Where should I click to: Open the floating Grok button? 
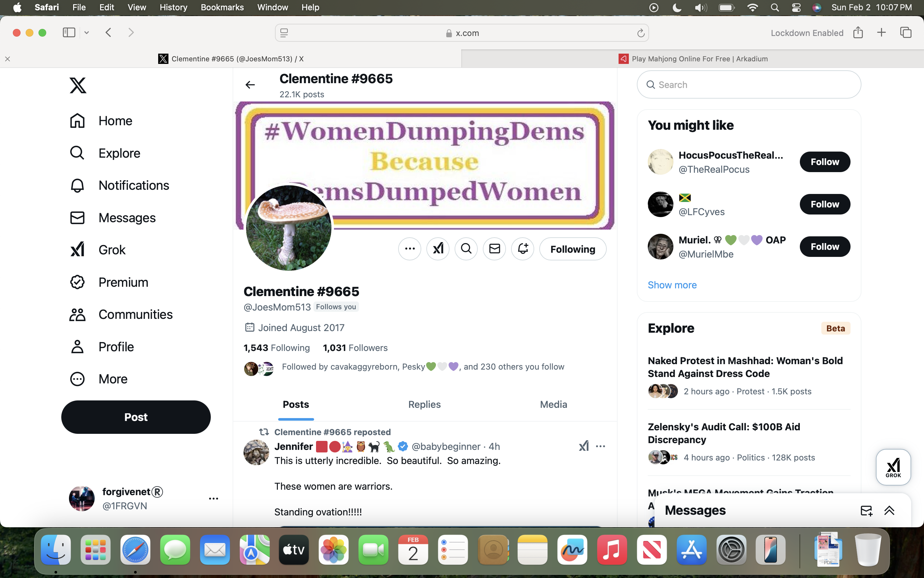point(894,467)
